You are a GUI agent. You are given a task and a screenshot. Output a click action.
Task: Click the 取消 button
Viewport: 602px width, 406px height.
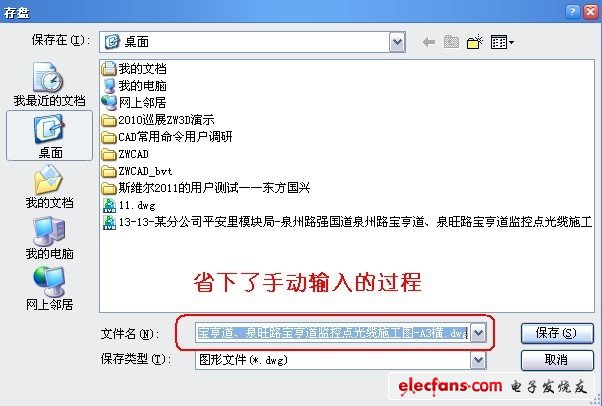point(557,360)
